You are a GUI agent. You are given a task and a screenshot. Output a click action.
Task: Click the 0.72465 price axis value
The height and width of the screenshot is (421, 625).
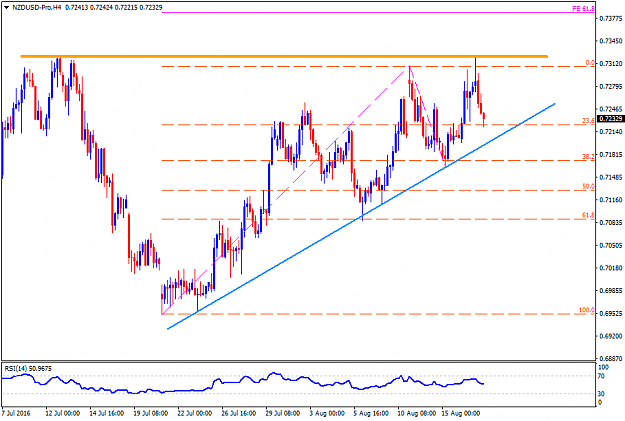coord(611,109)
